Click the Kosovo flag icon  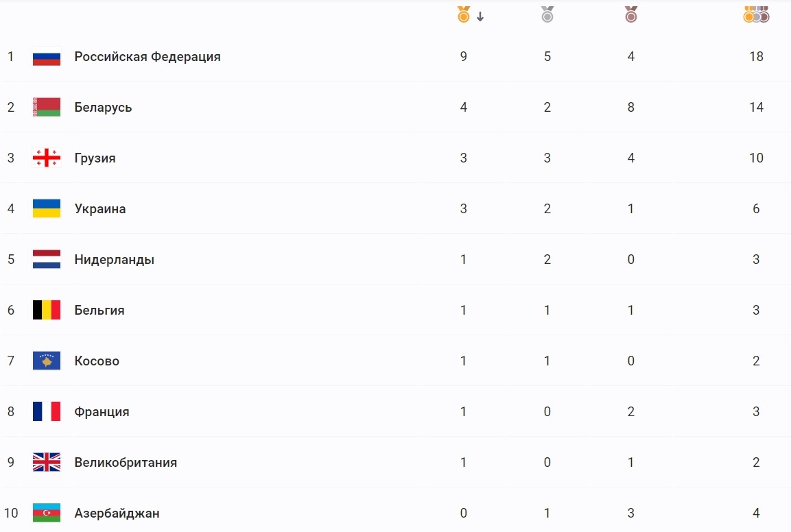(47, 361)
